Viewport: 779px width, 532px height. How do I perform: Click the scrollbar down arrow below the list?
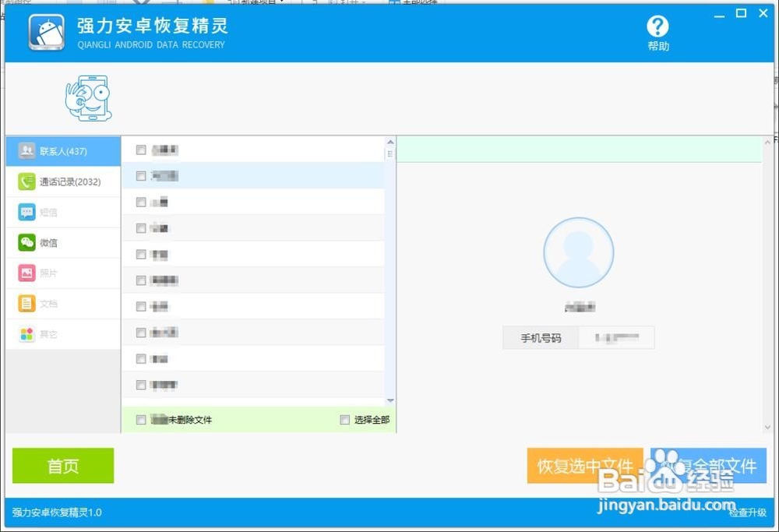pos(391,400)
